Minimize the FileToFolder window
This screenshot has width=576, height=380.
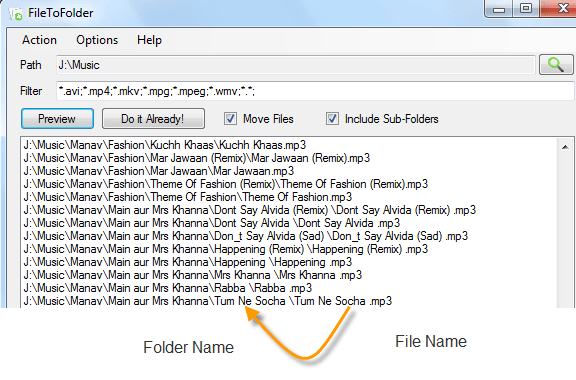[498, 9]
